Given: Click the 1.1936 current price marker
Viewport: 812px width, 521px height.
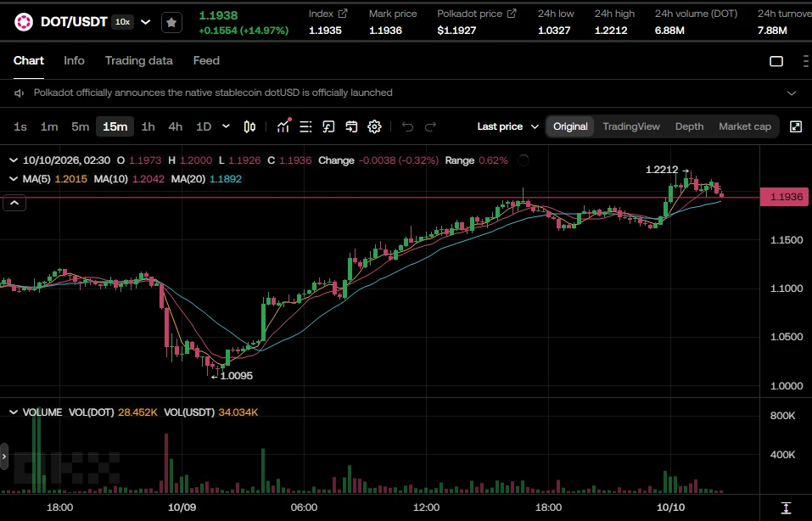Looking at the screenshot, I should [784, 197].
